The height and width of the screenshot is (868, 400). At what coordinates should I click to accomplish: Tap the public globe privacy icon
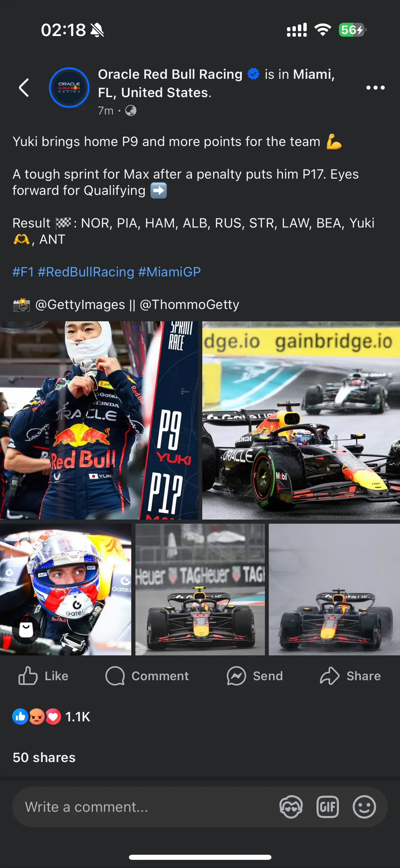[131, 110]
